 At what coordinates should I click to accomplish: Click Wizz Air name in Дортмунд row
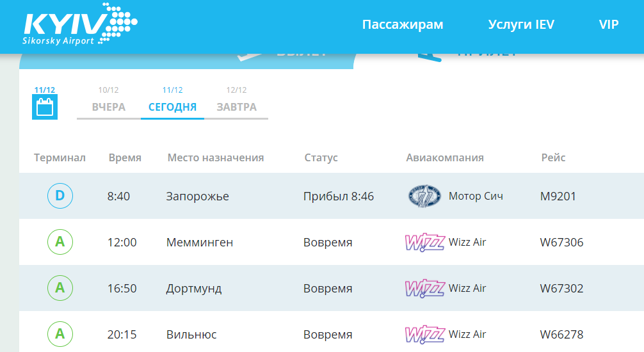[467, 289]
